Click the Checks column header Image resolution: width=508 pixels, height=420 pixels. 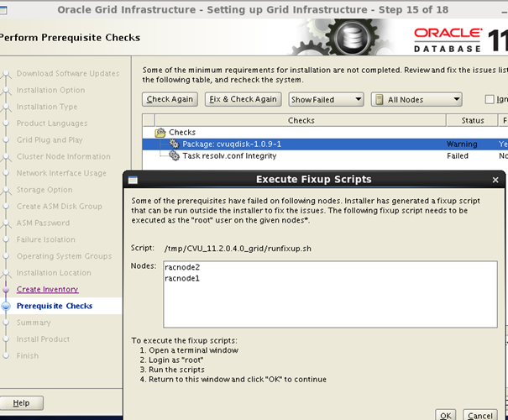pyautogui.click(x=301, y=120)
